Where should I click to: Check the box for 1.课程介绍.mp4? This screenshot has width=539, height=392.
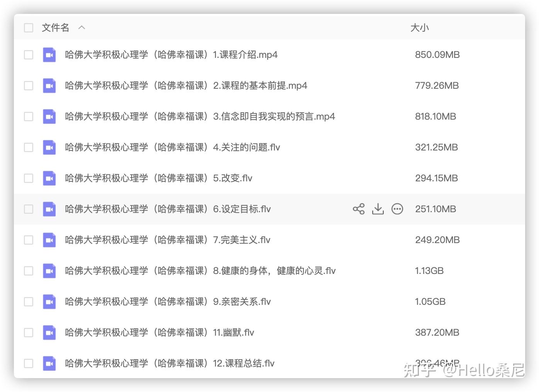(29, 55)
